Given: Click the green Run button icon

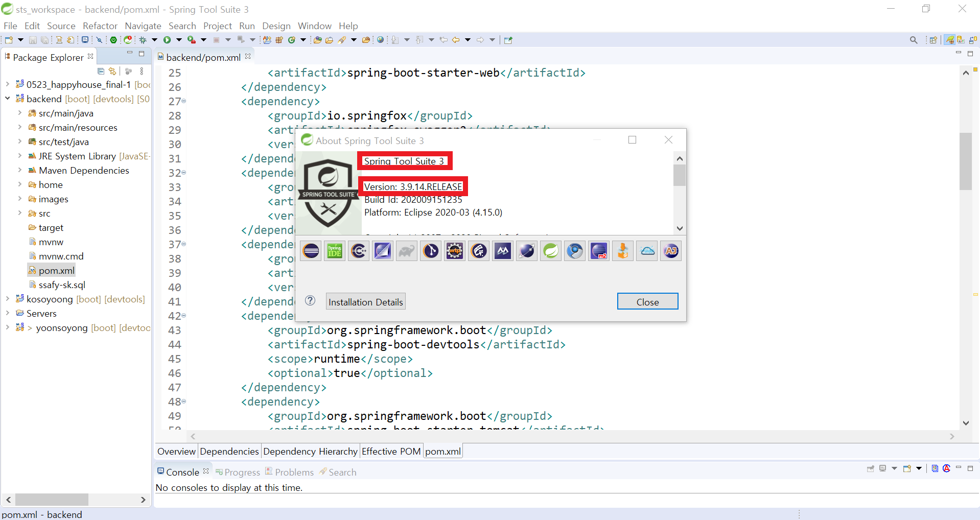Looking at the screenshot, I should point(167,40).
